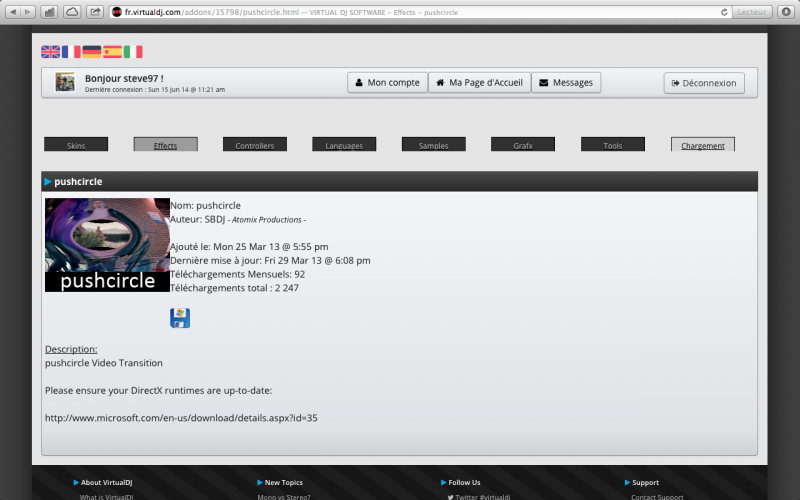Log out with the Déconnexion button
The width and height of the screenshot is (800, 500).
(x=704, y=83)
